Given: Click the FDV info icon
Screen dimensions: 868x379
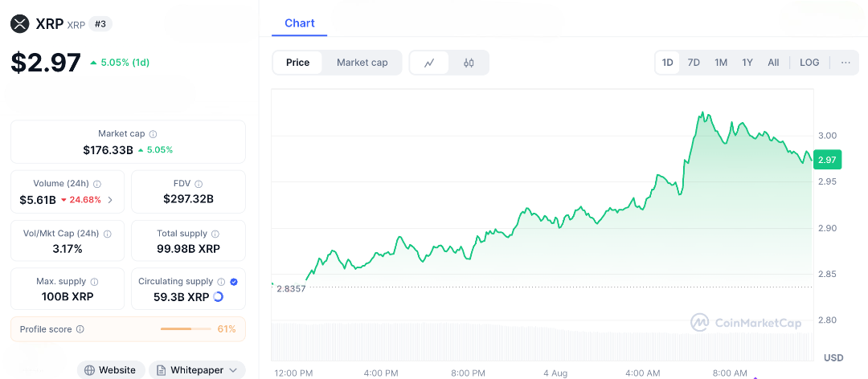Looking at the screenshot, I should click(x=199, y=184).
